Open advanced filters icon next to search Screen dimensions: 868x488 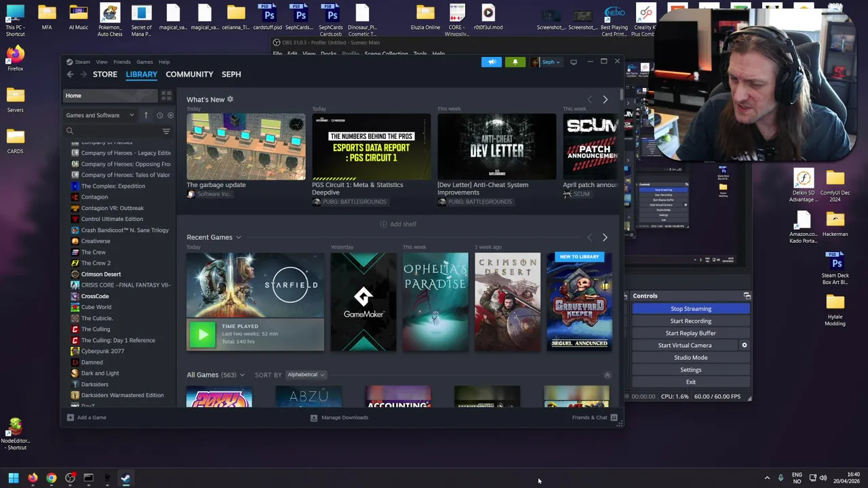click(166, 131)
